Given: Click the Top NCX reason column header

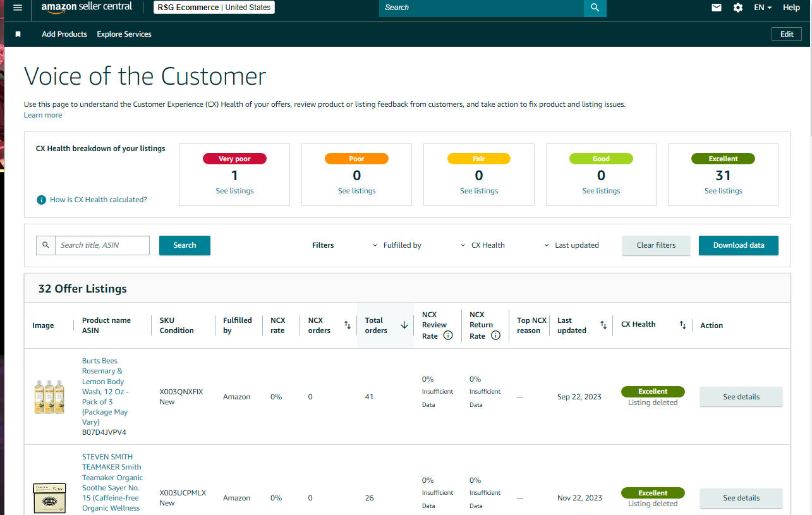Looking at the screenshot, I should (531, 325).
